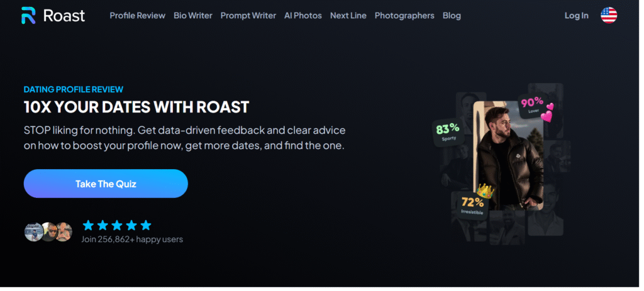Click the five-star rating icons
Image resolution: width=644 pixels, height=291 pixels.
116,225
